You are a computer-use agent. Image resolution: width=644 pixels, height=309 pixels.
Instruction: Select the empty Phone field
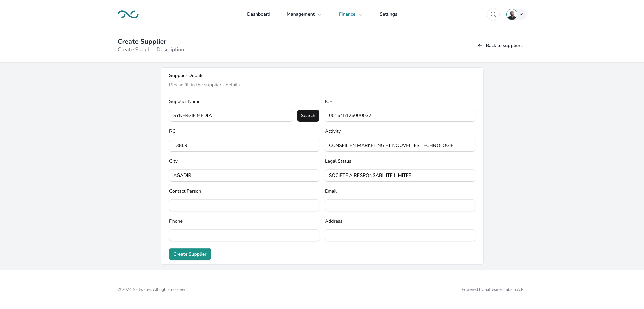pos(244,235)
